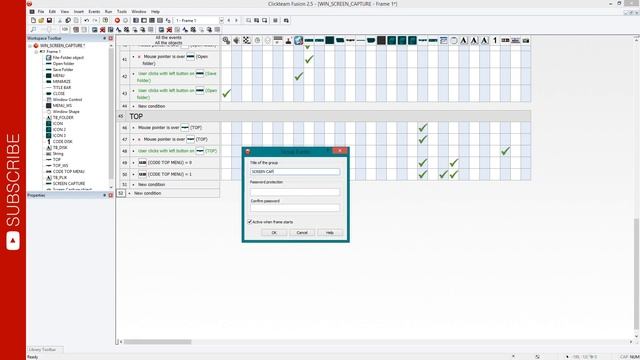Click the horizontal scrollbar of the event editor
The width and height of the screenshot is (640, 360).
158,342
